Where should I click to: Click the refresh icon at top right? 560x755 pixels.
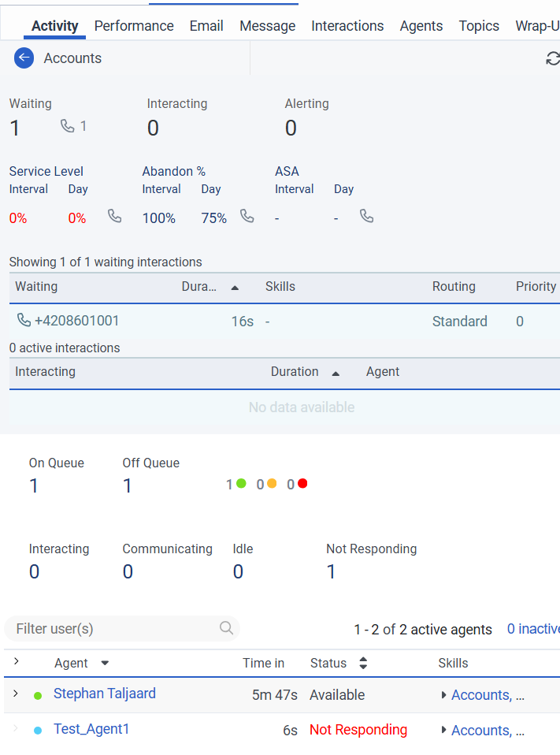coord(553,58)
